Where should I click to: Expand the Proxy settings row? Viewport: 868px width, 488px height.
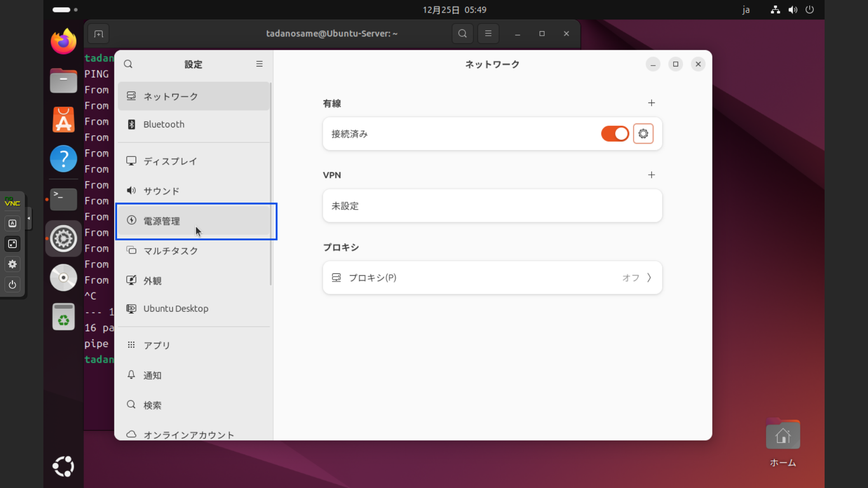point(492,277)
